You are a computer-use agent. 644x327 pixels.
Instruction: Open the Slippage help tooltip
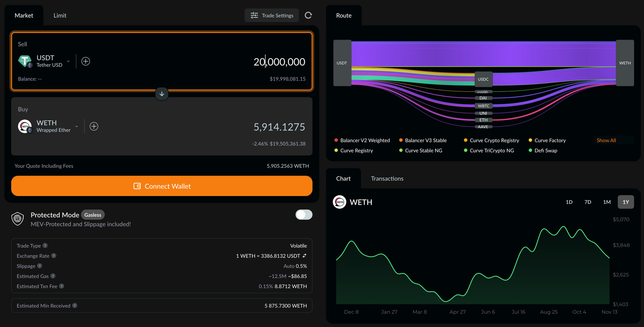[x=40, y=266]
